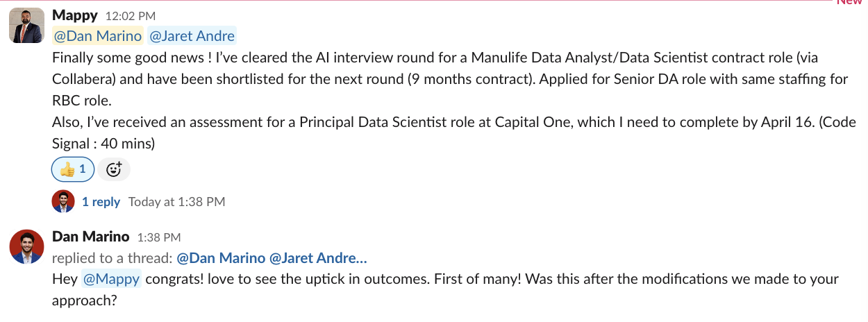Click the "replied to a thread:" label

point(112,258)
